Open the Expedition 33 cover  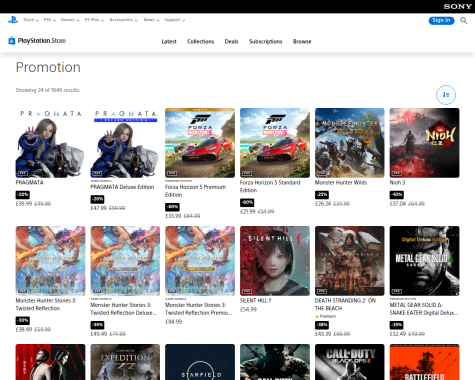[x=125, y=362]
